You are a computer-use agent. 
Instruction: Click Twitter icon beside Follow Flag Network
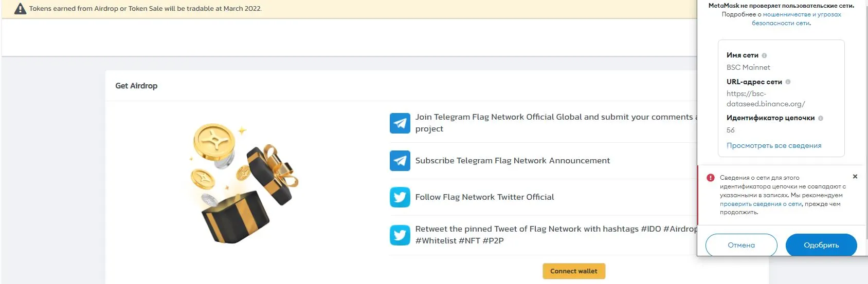(x=400, y=197)
